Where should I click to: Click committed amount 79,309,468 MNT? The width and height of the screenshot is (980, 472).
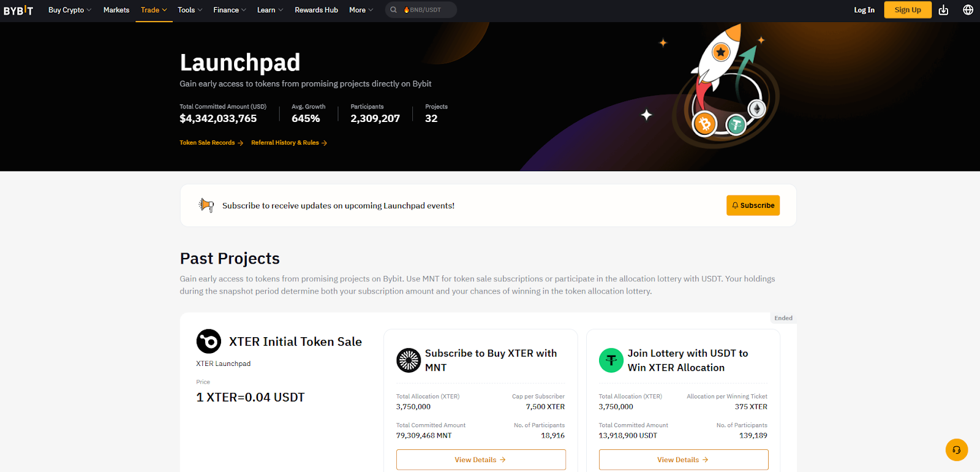[x=424, y=435]
